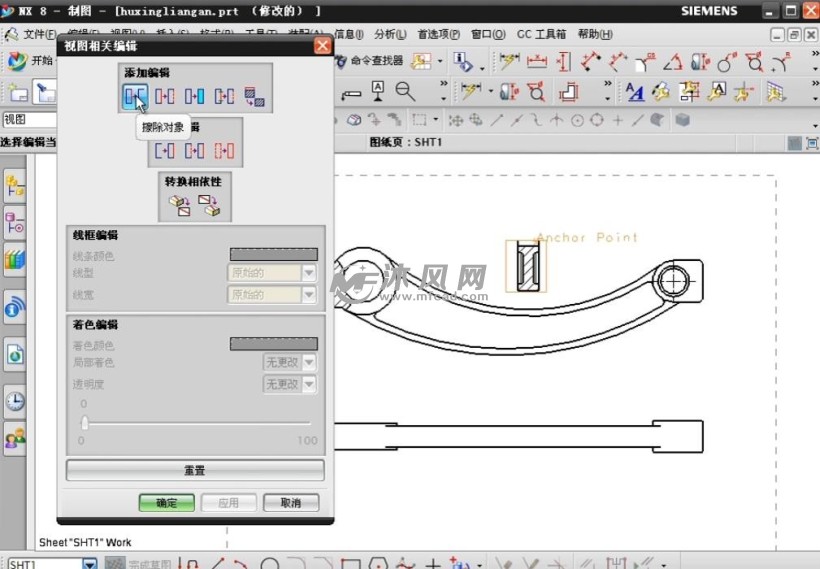This screenshot has width=820, height=569.
Task: Open the assembly navigator icon in sidebar
Action: coord(15,187)
